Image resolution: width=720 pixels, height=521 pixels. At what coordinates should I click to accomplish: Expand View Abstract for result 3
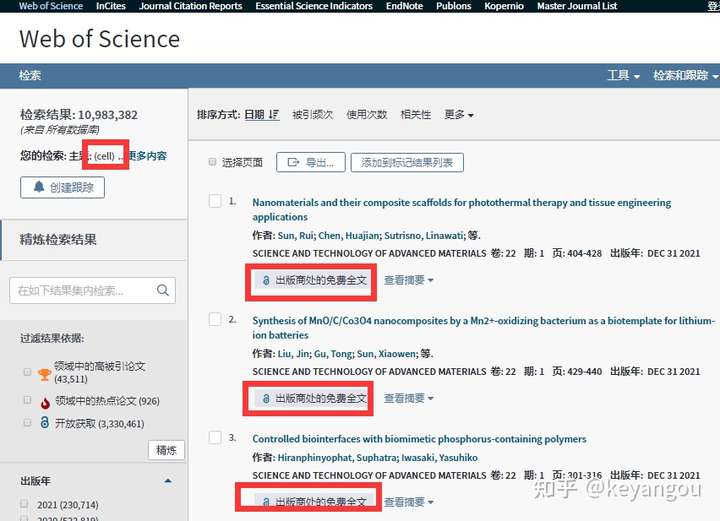409,502
